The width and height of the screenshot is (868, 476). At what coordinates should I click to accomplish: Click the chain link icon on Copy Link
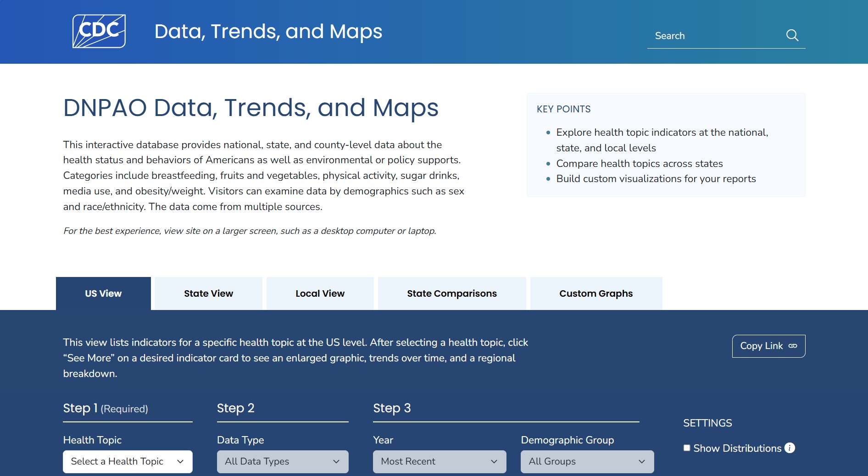[x=793, y=346]
